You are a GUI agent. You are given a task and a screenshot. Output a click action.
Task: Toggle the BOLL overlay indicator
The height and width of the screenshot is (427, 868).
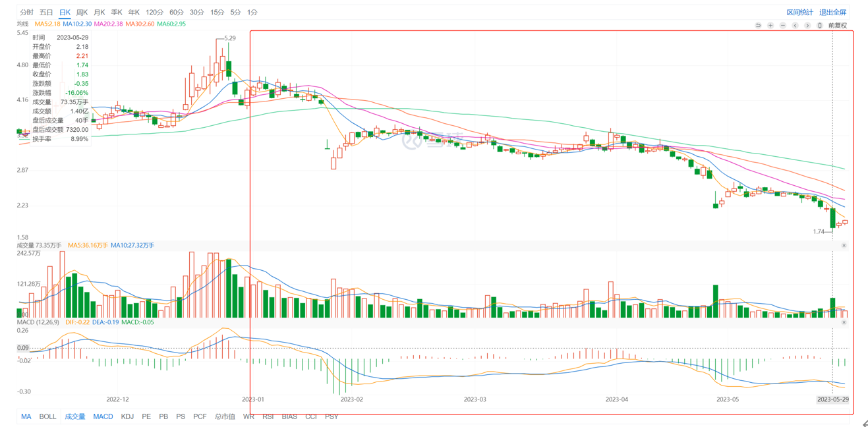click(x=47, y=416)
